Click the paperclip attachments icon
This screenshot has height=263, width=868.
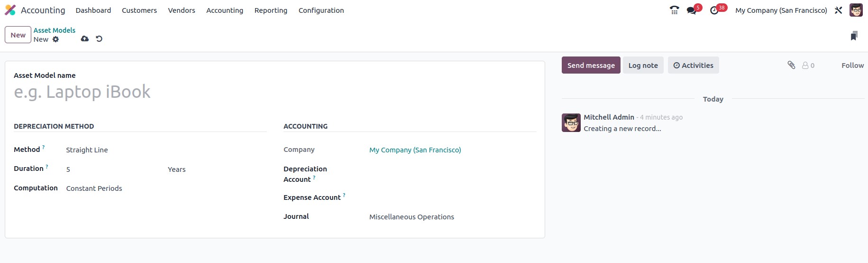[x=791, y=65]
